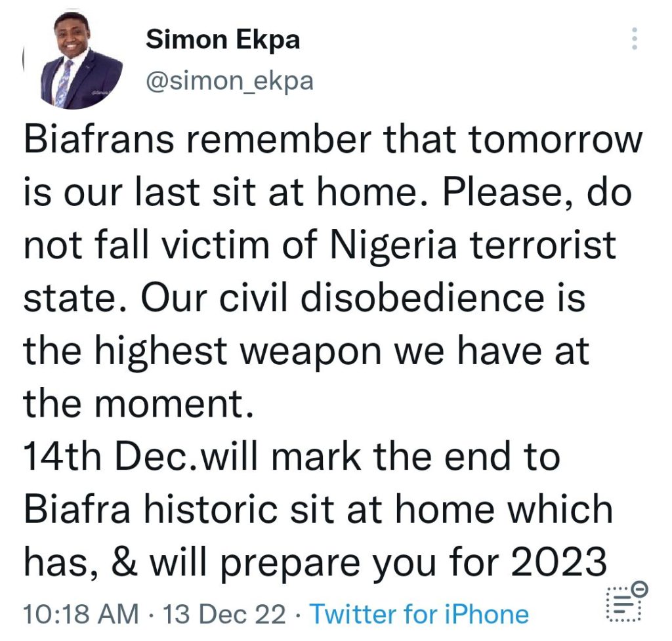Open the three-dot more options menu
Viewport: 672px width, 641px height.
(635, 39)
